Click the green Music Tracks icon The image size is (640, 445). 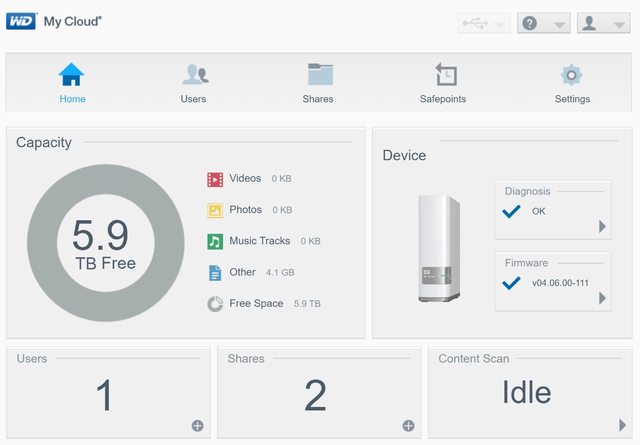(214, 241)
